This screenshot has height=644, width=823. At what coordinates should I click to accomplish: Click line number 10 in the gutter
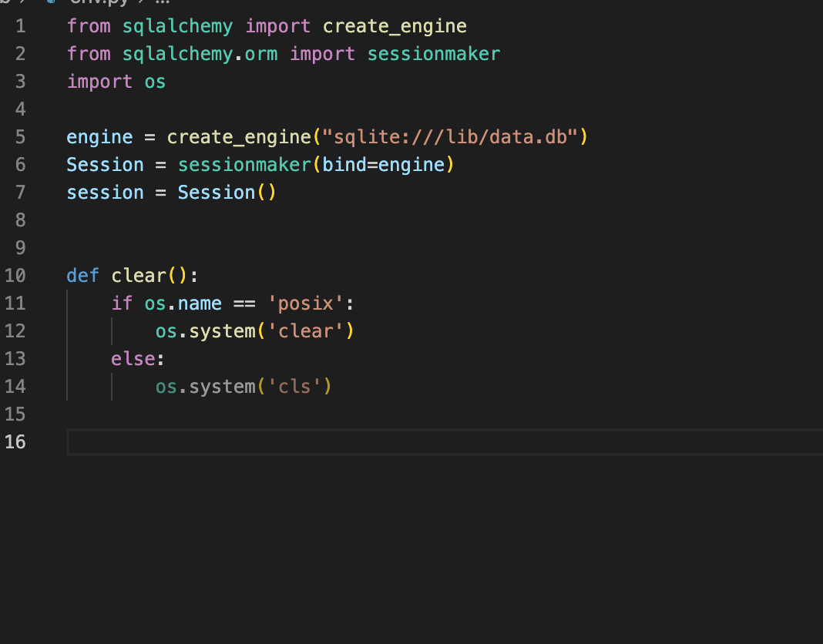15,276
